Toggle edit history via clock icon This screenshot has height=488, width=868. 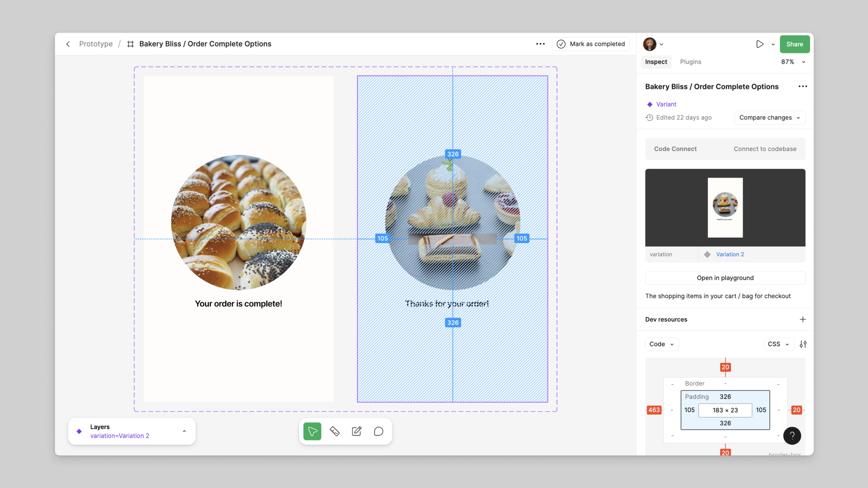point(649,117)
